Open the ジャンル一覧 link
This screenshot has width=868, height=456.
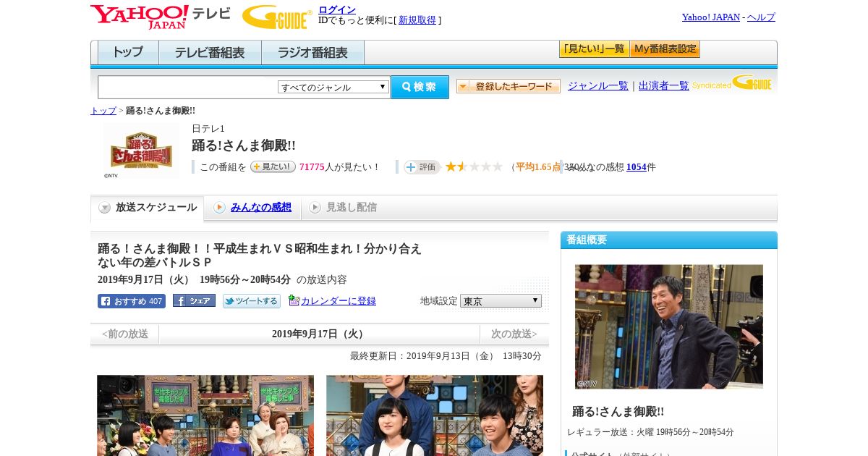(x=597, y=85)
